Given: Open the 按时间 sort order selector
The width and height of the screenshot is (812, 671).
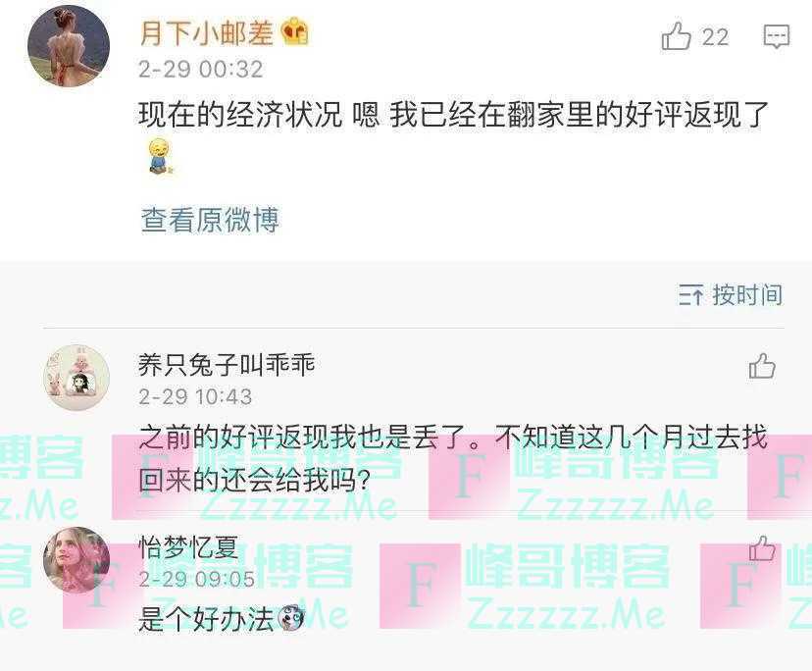Looking at the screenshot, I should click(731, 295).
